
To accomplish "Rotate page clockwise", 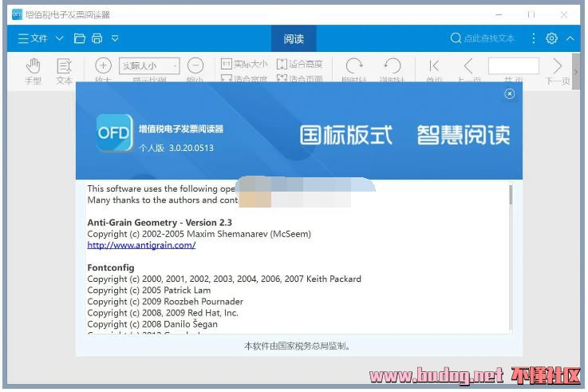I will [354, 70].
